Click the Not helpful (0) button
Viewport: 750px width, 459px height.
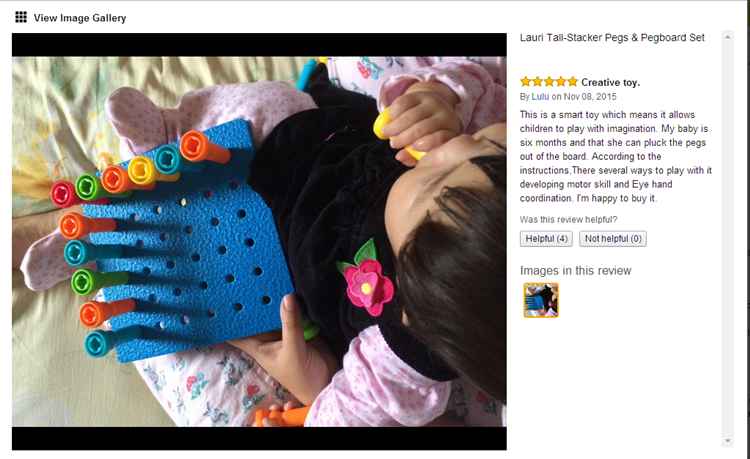click(613, 239)
